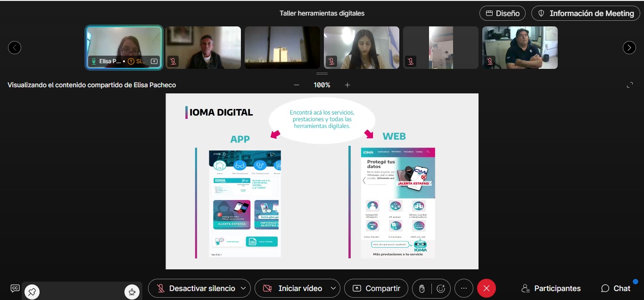The width and height of the screenshot is (644, 300).
Task: Click the sharing indicator icon on Elisa's tile
Action: (154, 61)
